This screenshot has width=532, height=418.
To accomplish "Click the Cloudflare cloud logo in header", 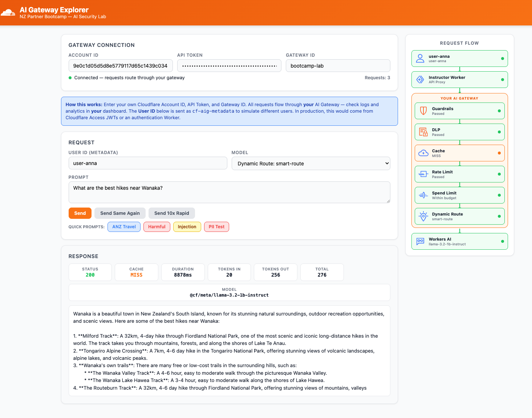I will (8, 13).
